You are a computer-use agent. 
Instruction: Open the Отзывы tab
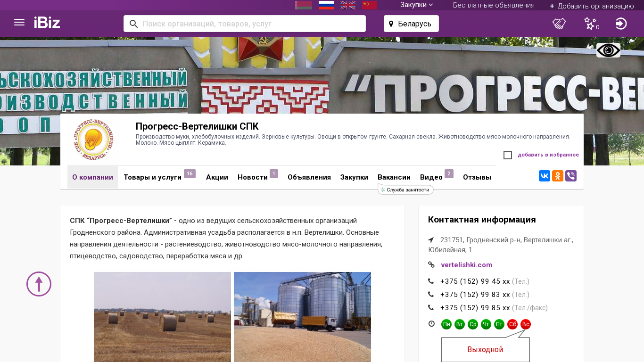(x=477, y=177)
